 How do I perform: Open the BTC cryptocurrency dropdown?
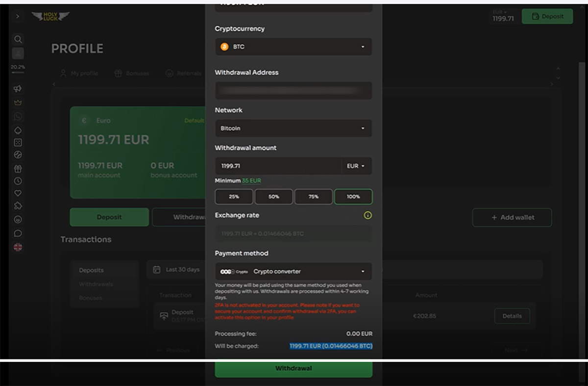293,47
